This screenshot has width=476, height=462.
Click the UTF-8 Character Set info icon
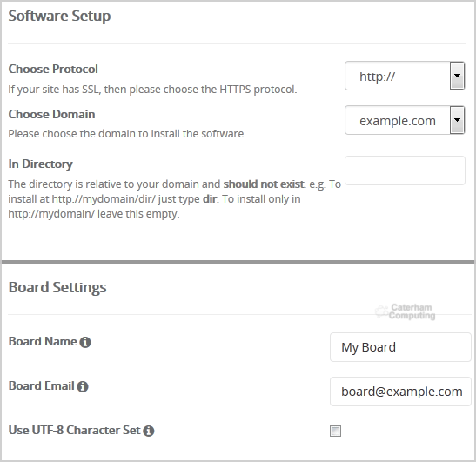point(149,431)
